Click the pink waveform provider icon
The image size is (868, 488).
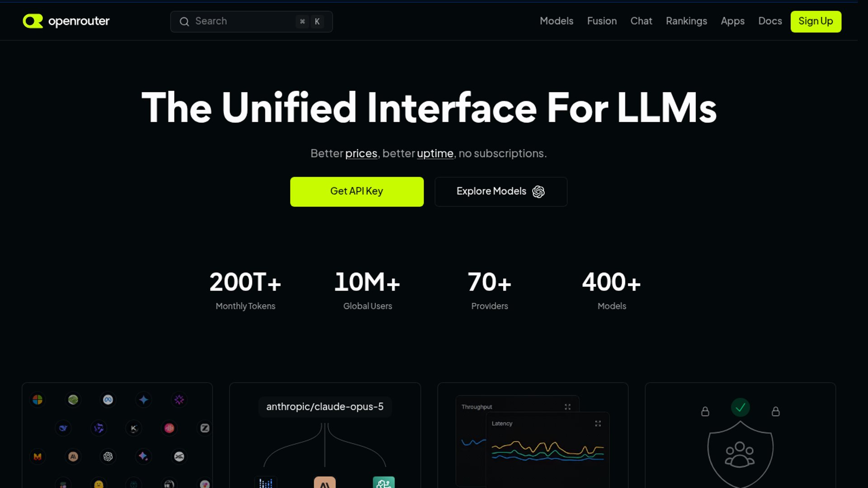coord(169,428)
